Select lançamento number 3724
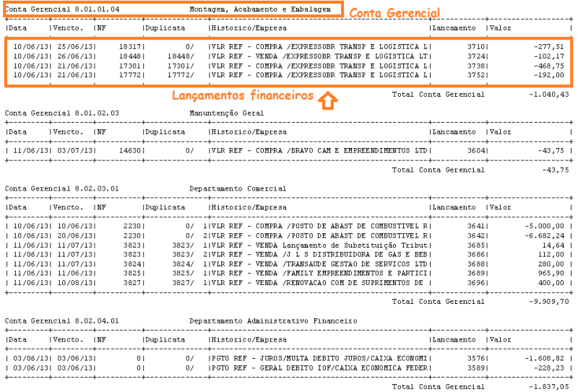The height and width of the screenshot is (392, 578). [x=476, y=56]
